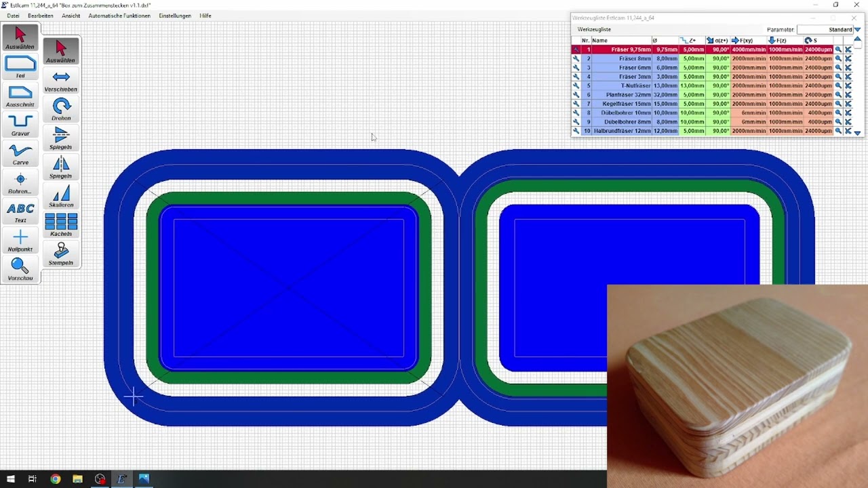Click the S spindle speed column header

pos(818,41)
